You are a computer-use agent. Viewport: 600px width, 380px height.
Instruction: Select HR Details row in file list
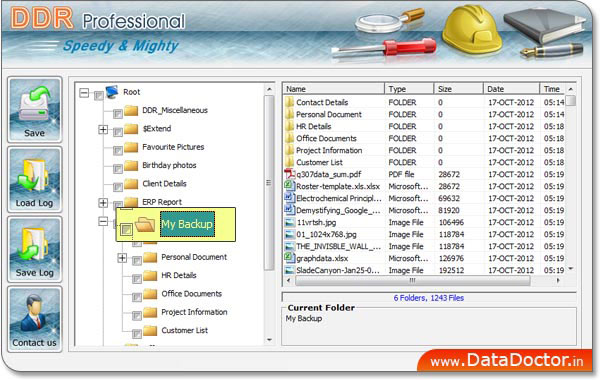(425, 126)
